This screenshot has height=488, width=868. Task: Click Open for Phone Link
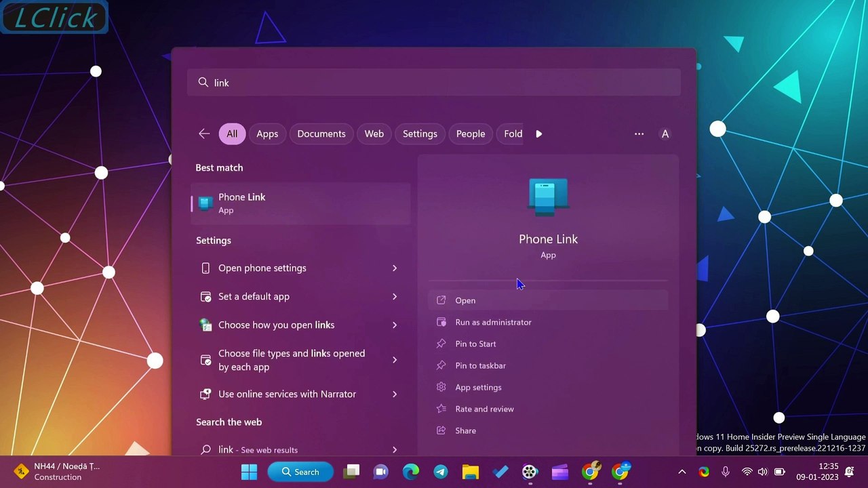[x=549, y=300]
